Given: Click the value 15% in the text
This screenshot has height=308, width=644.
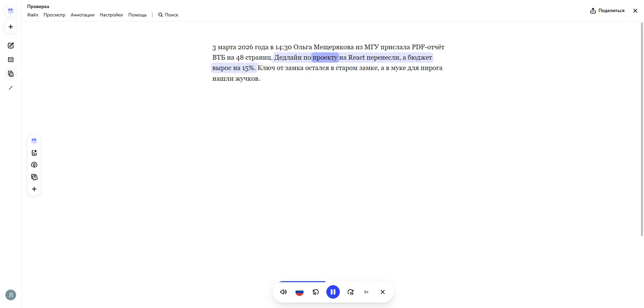Looking at the screenshot, I should pos(248,68).
